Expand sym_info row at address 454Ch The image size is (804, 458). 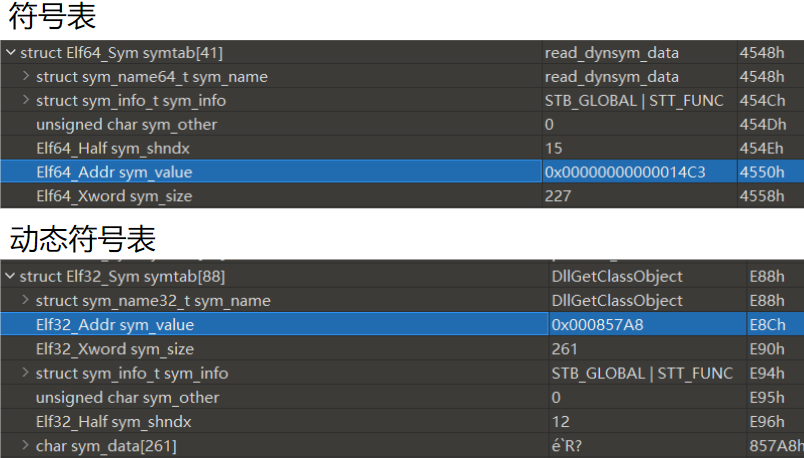tap(25, 101)
